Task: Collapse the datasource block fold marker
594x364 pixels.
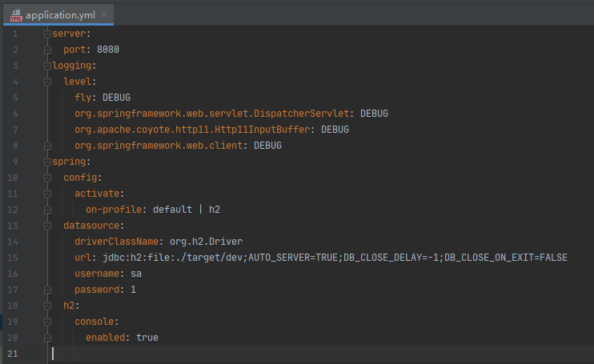Action: click(48, 226)
